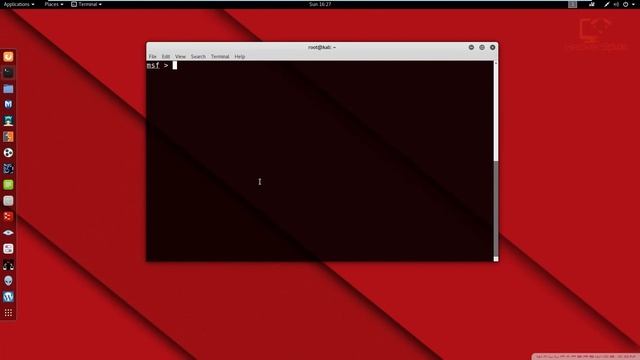The image size is (640, 360).
Task: Open the black-and-white circular dock icon
Action: click(8, 153)
